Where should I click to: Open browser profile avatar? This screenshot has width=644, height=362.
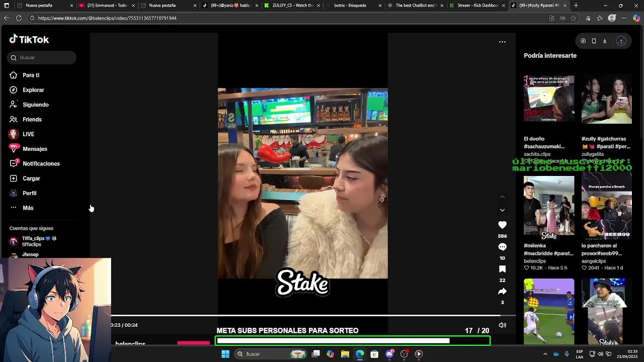[x=612, y=18]
